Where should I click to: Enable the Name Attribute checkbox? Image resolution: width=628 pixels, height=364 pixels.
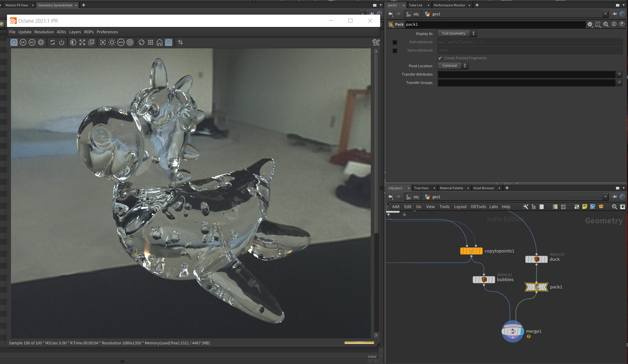tap(395, 51)
